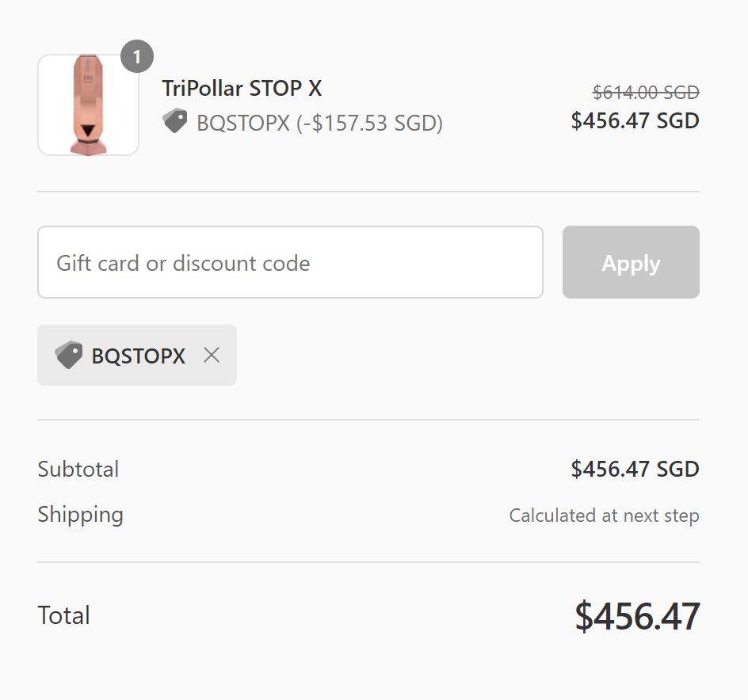Click the Shipping label
748x700 pixels.
point(80,515)
